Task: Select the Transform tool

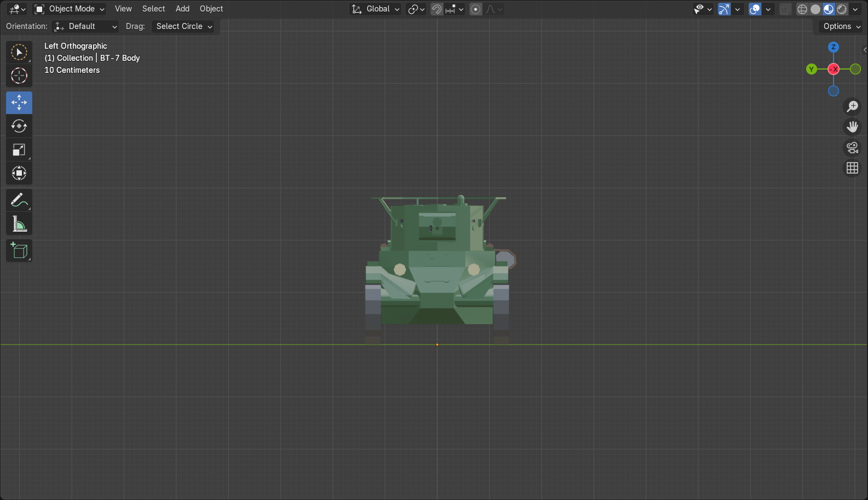Action: (19, 173)
